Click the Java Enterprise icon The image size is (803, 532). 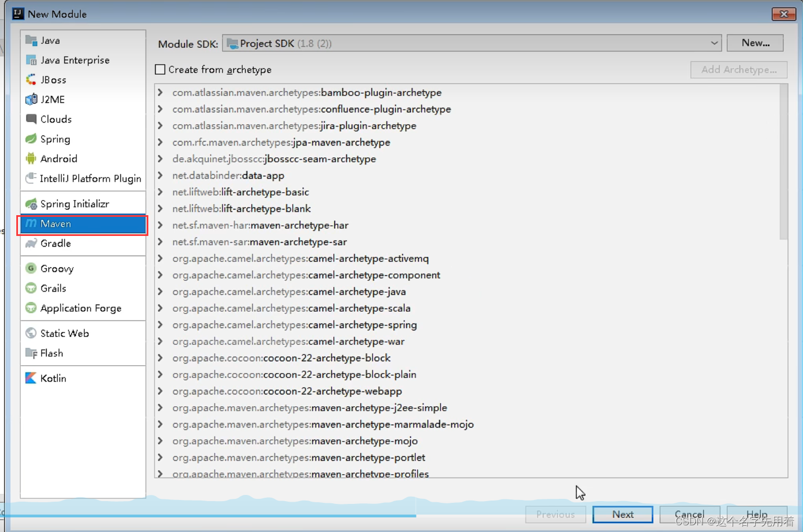(31, 60)
